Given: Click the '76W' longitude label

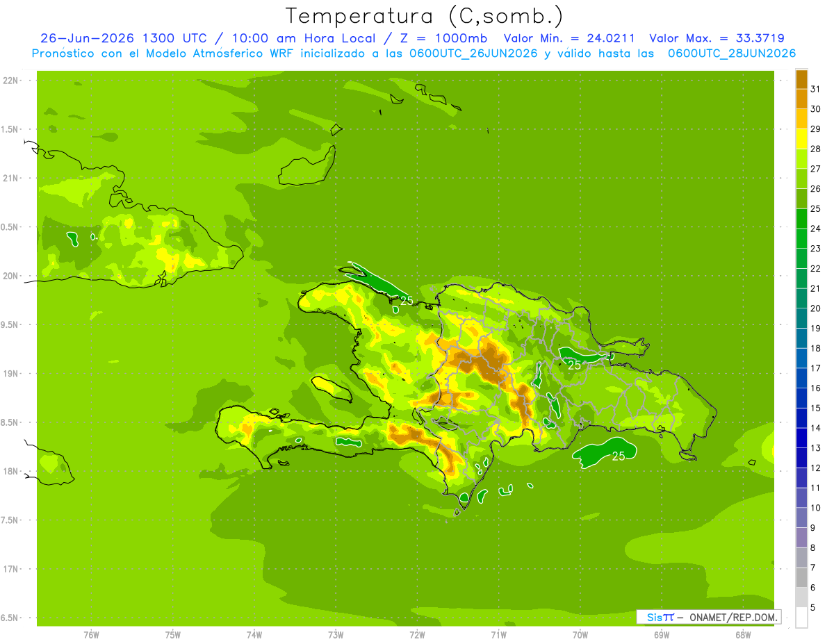Looking at the screenshot, I should click(91, 635).
